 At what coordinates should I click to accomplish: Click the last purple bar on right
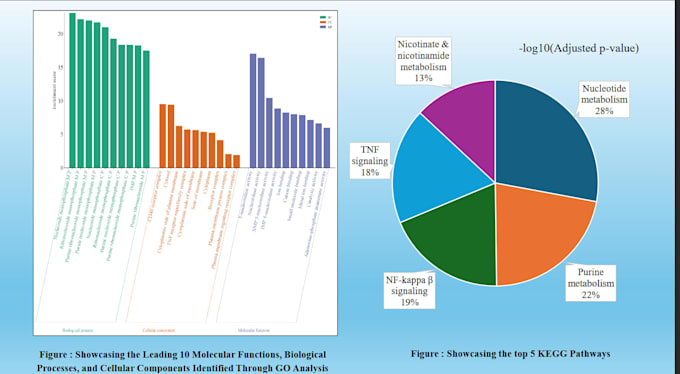[x=327, y=148]
